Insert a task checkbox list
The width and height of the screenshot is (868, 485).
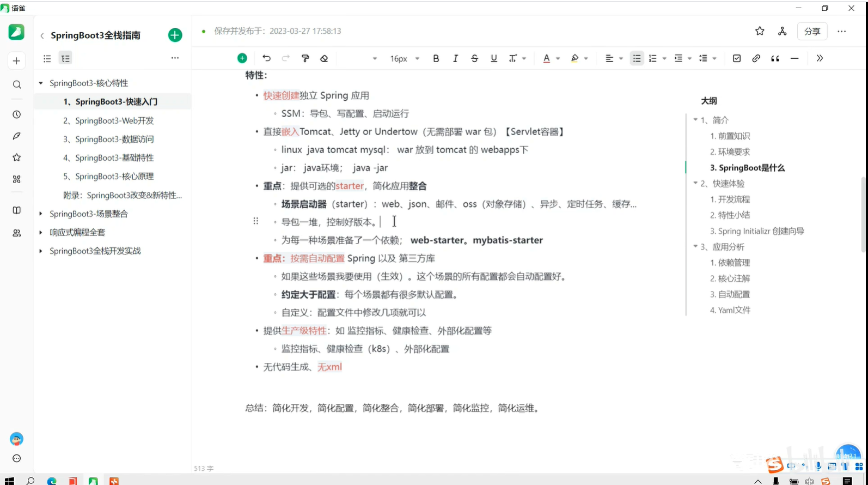coord(737,58)
